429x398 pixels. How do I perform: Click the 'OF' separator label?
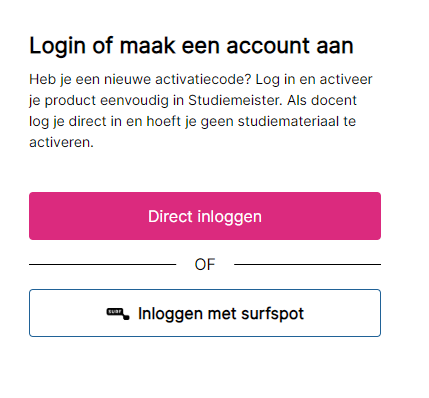(x=205, y=265)
